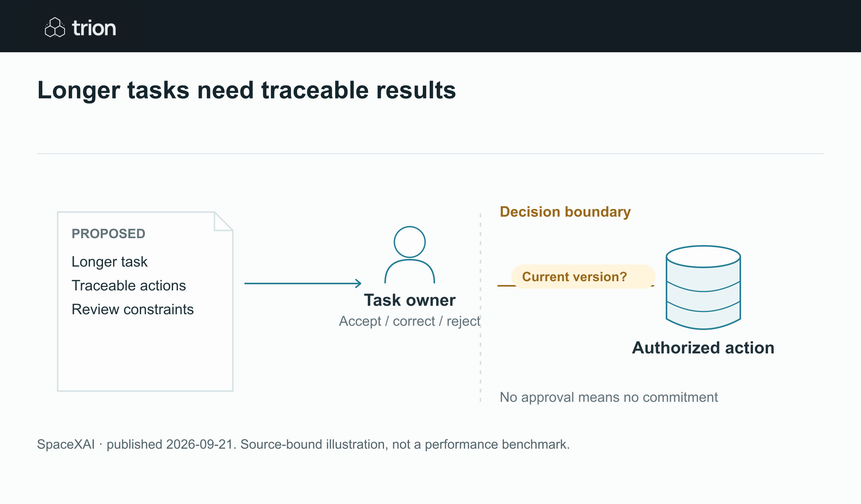Viewport: 861px width, 504px height.
Task: Click 'Accept / correct / reject' caption
Action: point(410,321)
